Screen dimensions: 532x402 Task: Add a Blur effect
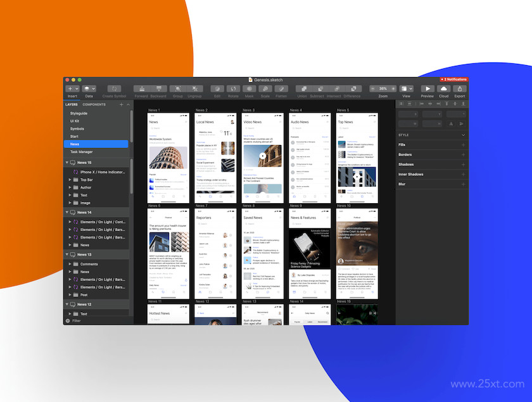point(463,184)
